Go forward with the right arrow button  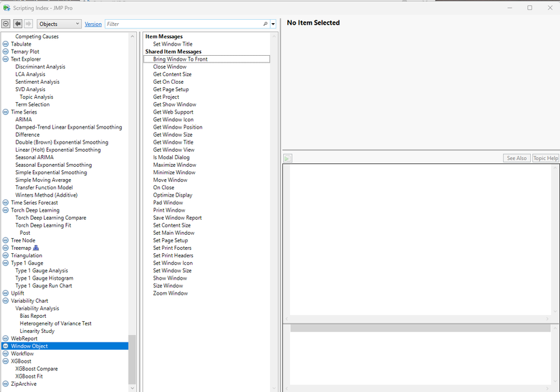point(28,24)
